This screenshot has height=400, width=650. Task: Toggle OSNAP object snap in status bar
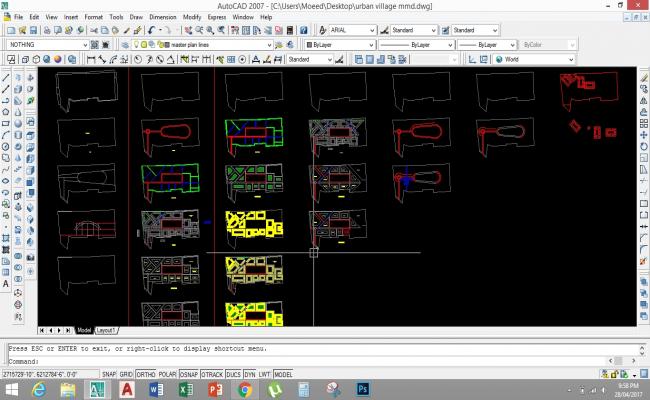point(187,373)
